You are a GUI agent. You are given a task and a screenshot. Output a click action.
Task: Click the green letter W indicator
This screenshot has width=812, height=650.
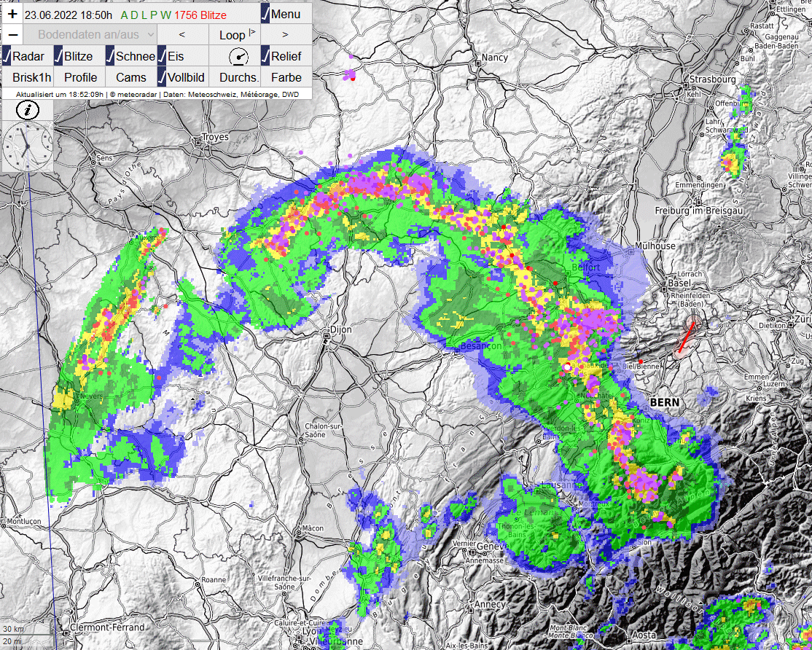165,15
